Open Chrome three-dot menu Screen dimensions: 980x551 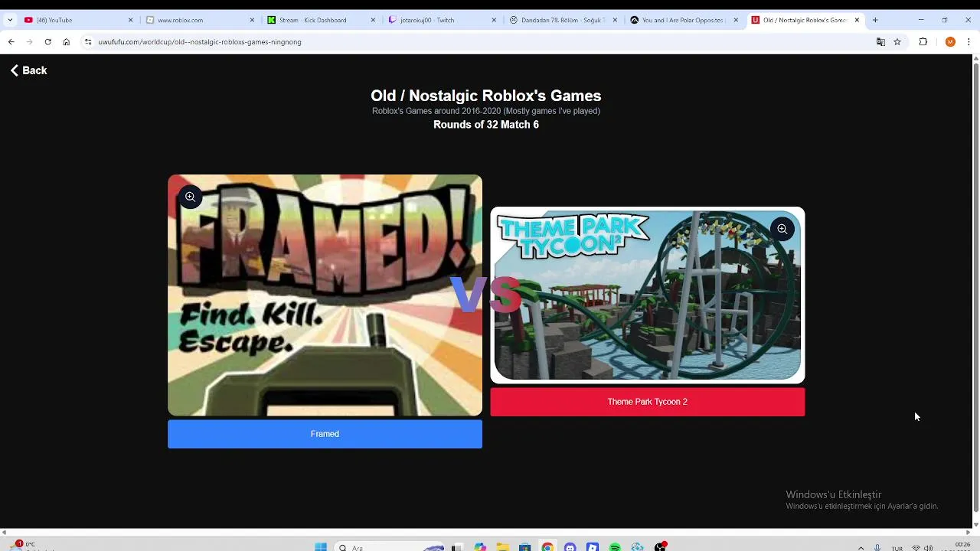(969, 42)
